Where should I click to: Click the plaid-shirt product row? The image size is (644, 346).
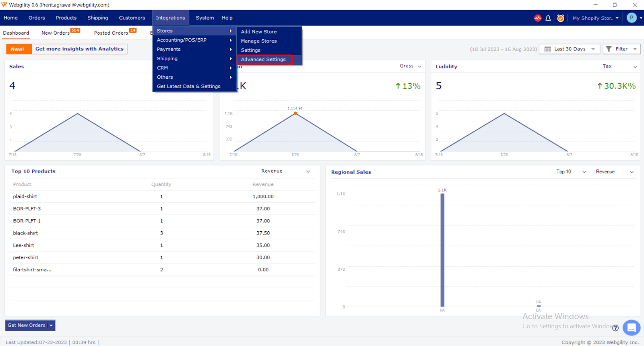point(163,196)
